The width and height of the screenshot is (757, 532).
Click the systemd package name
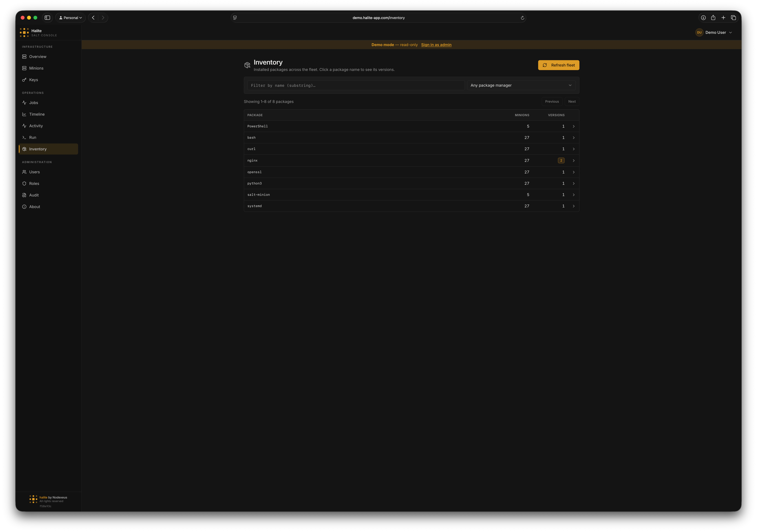point(255,206)
